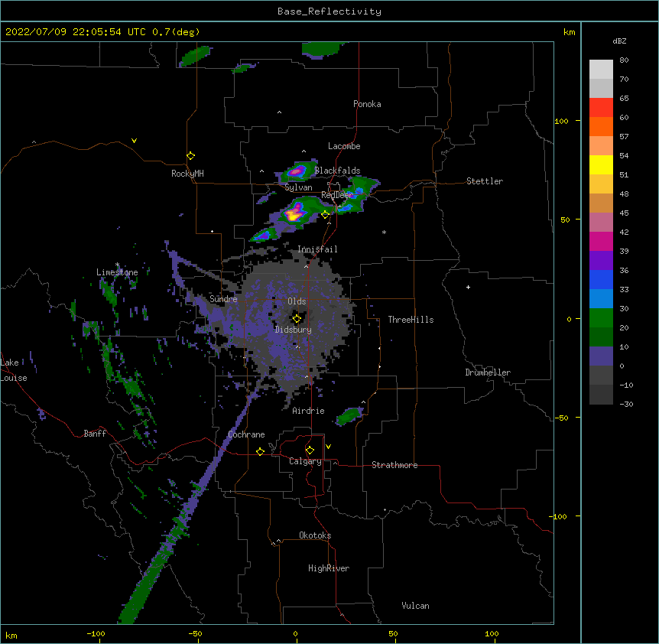Click the Ponoka city label

click(367, 104)
